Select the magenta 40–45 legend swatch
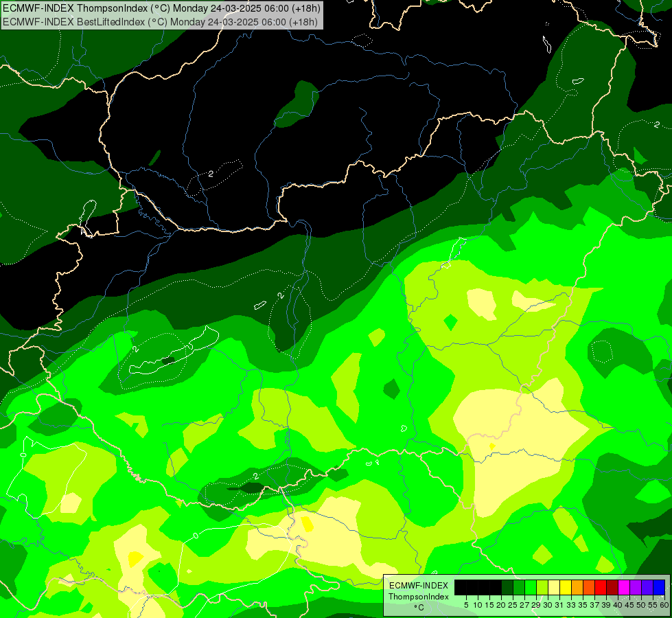Image resolution: width=672 pixels, height=618 pixels. [x=624, y=587]
